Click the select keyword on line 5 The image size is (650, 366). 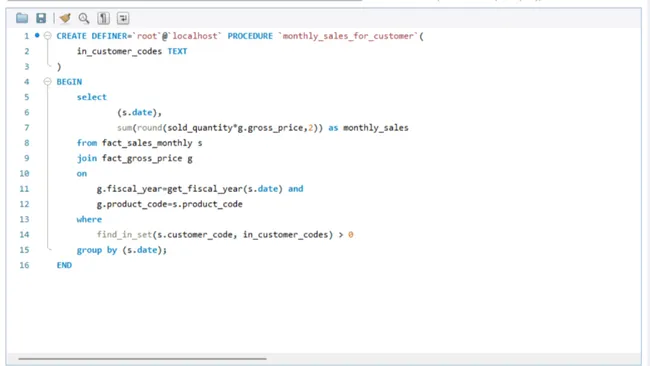(92, 97)
